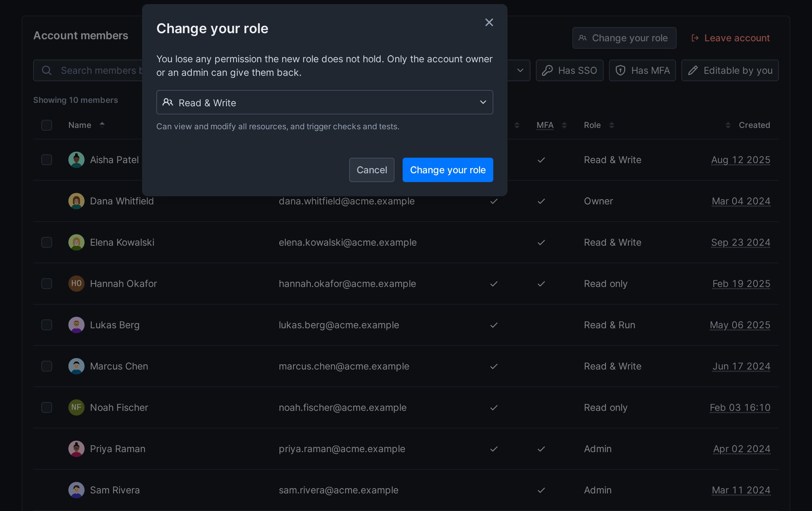
Task: Click the key icon on Has SSO
Action: [x=547, y=70]
